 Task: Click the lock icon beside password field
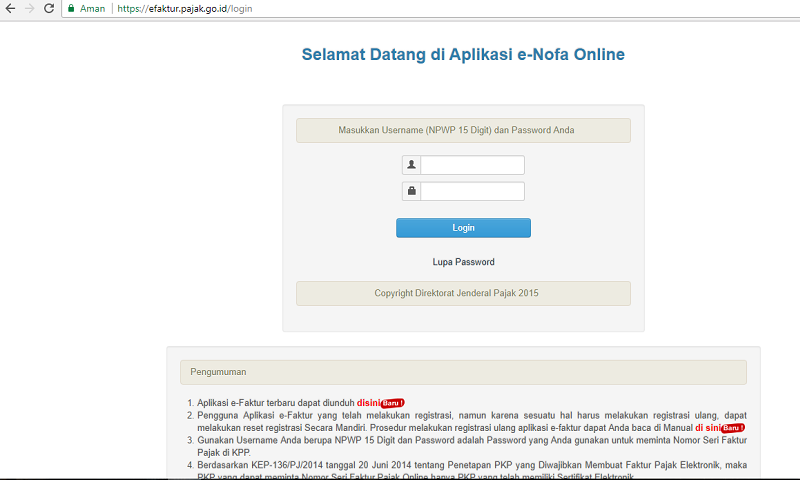coord(411,191)
